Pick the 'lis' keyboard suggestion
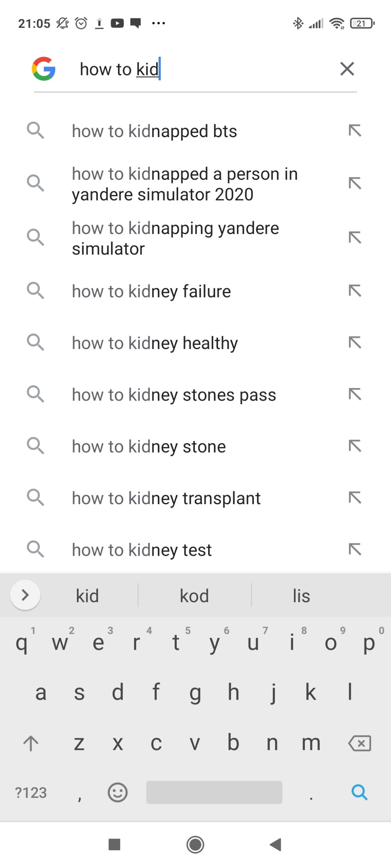This screenshot has width=391, height=868. 301,596
